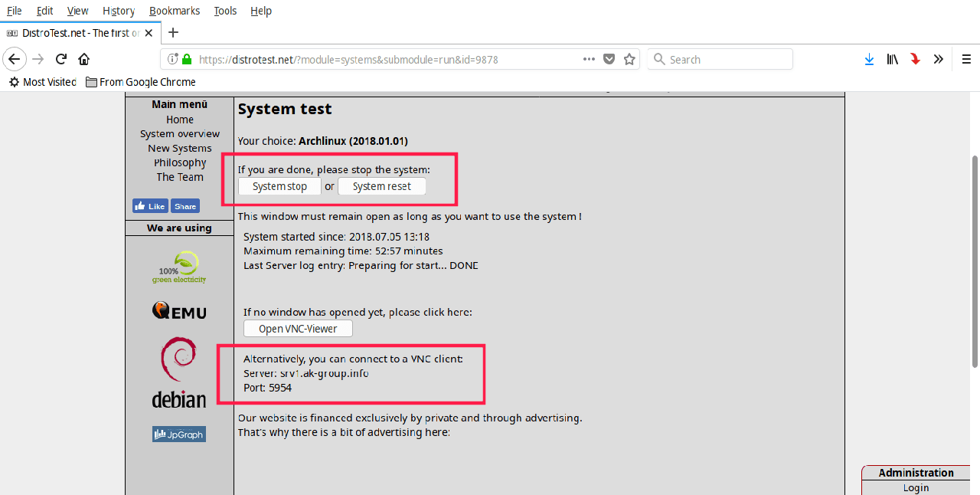Open the Bookmarks menu
Viewport: 980px width, 495px height.
tap(175, 11)
